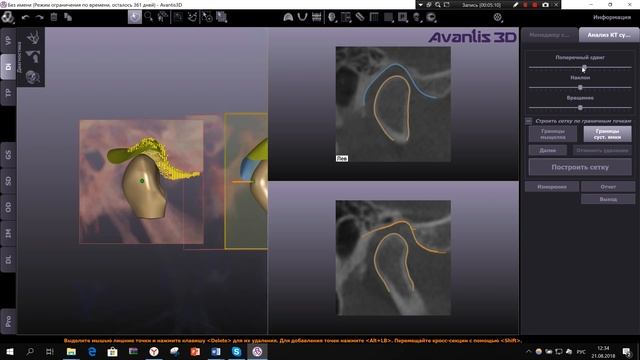Open Word from the taskbar
Image resolution: width=640 pixels, height=360 pixels.
216,351
